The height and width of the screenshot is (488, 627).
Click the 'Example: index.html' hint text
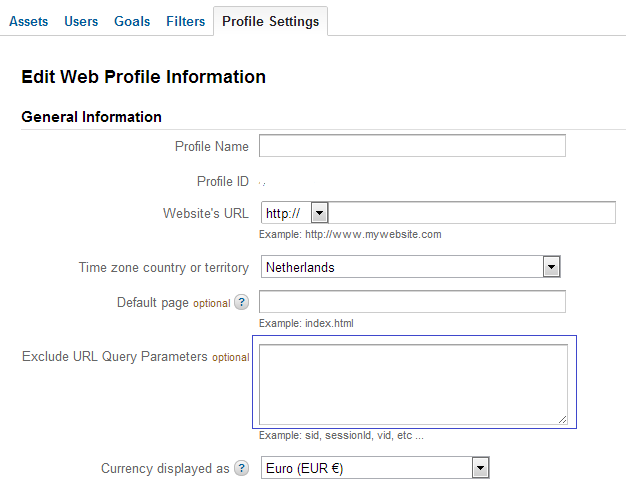306,323
